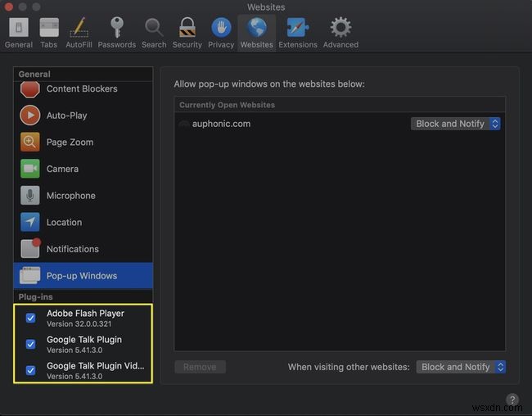
Task: Open auphonic.com Block and Notify dropdown
Action: click(x=455, y=124)
